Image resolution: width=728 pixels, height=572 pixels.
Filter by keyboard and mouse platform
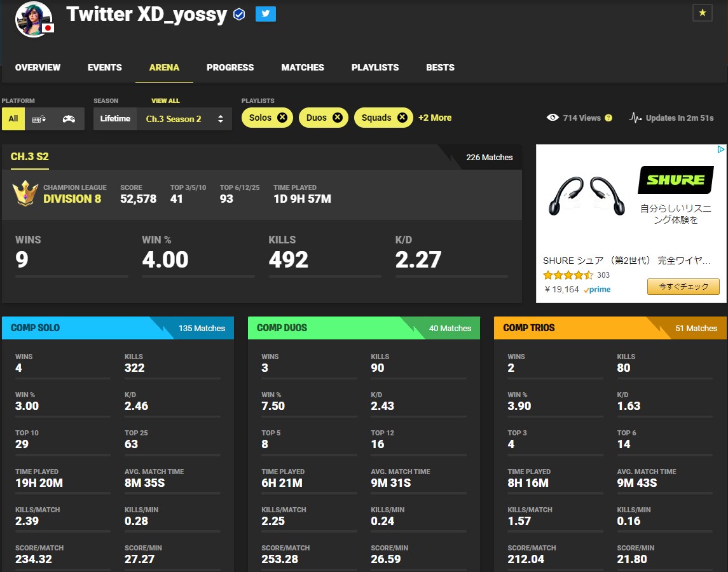(39, 119)
